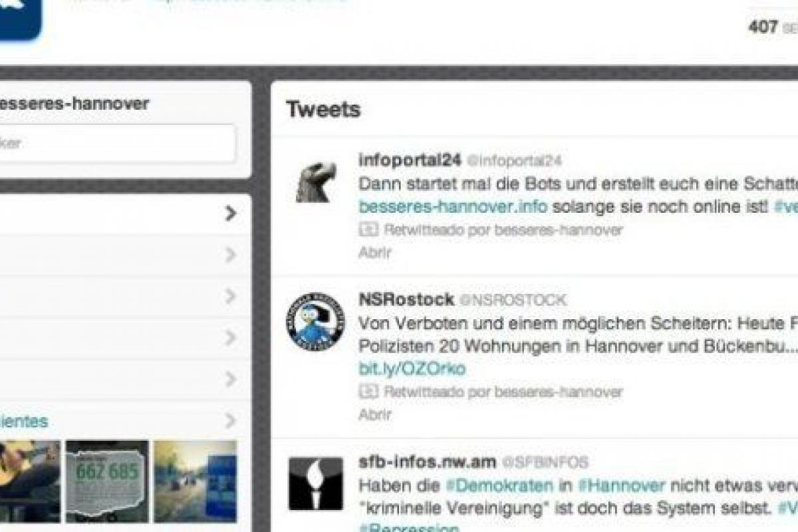
Task: Open the first sidebar chevron row
Action: point(230,213)
